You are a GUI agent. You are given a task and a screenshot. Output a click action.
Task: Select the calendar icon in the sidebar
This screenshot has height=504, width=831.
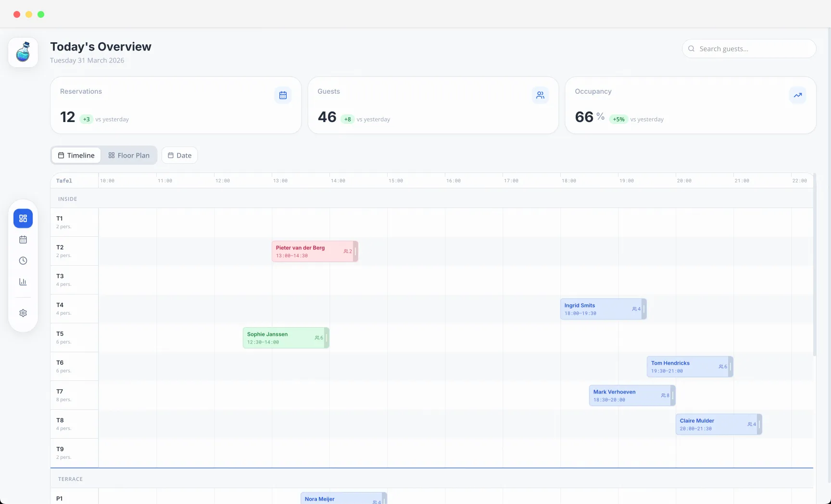[x=23, y=239]
